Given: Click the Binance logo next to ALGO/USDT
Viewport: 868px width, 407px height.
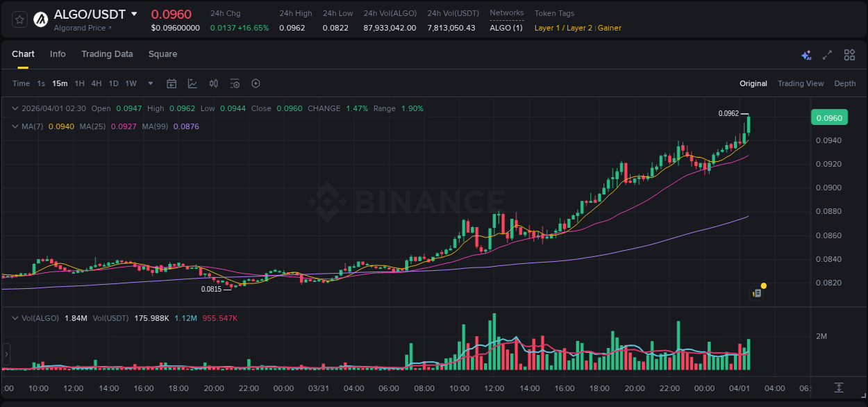Looking at the screenshot, I should click(40, 19).
